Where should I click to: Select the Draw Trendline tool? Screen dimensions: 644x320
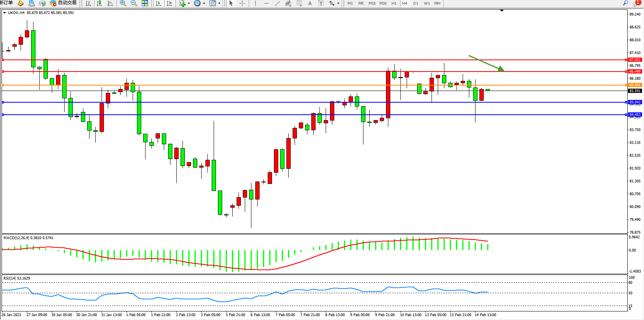coord(277,3)
